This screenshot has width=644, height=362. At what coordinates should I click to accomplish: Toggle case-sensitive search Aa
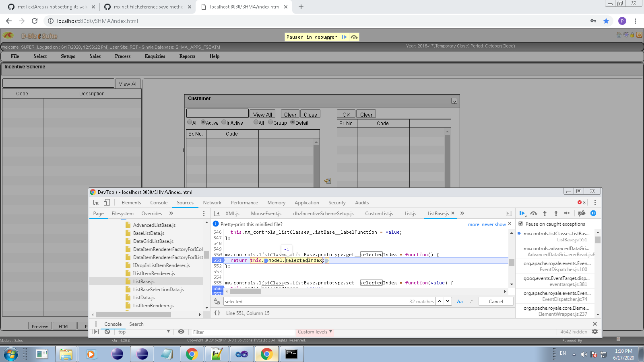(x=460, y=301)
